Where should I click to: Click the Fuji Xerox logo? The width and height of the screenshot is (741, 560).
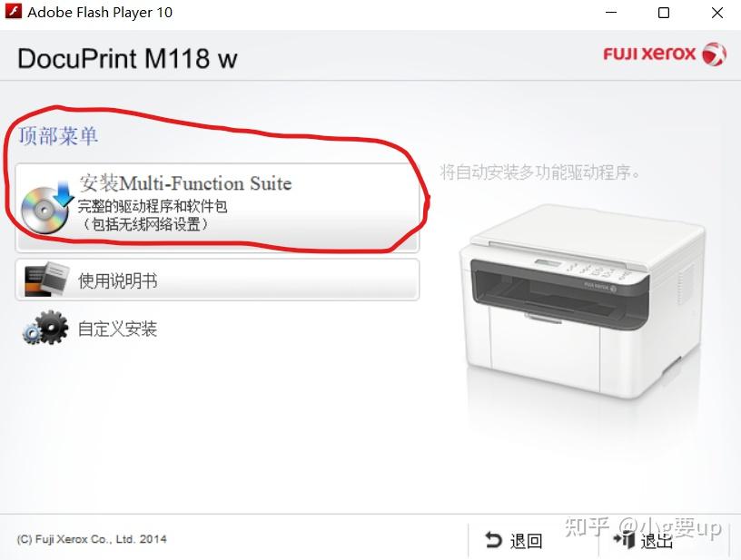click(x=665, y=54)
